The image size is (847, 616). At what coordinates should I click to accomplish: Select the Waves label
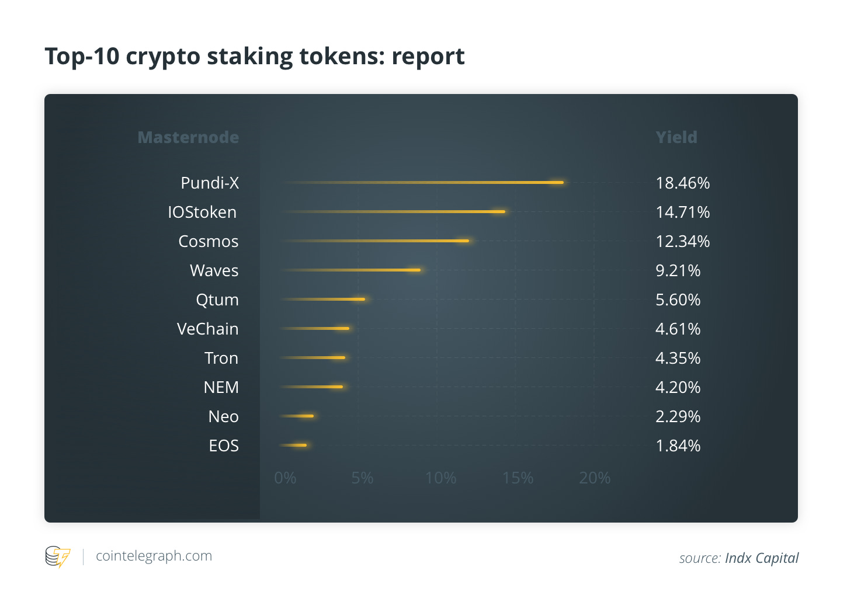214,270
